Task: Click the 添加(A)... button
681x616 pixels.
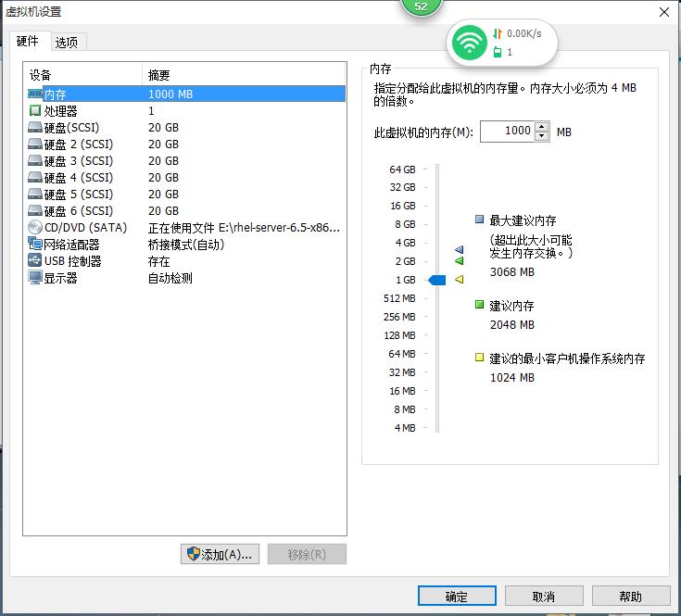Action: click(x=220, y=554)
